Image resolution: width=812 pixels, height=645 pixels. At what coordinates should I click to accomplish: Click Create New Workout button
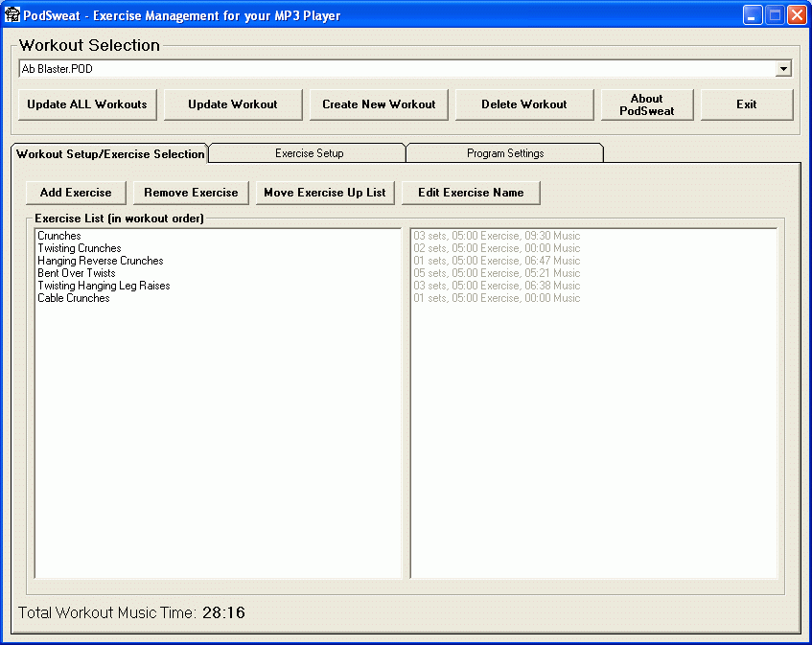[x=379, y=104]
